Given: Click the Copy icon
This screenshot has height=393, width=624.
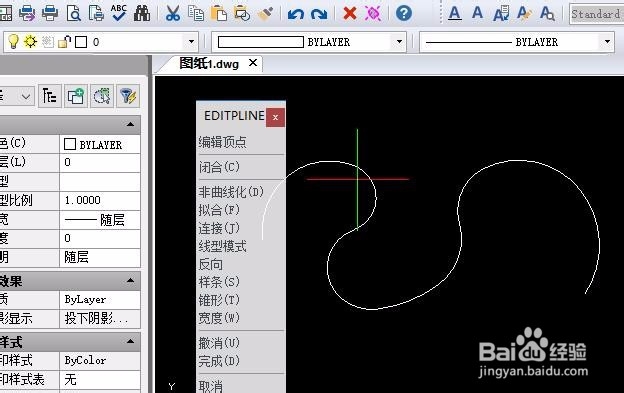Looking at the screenshot, I should point(196,13).
